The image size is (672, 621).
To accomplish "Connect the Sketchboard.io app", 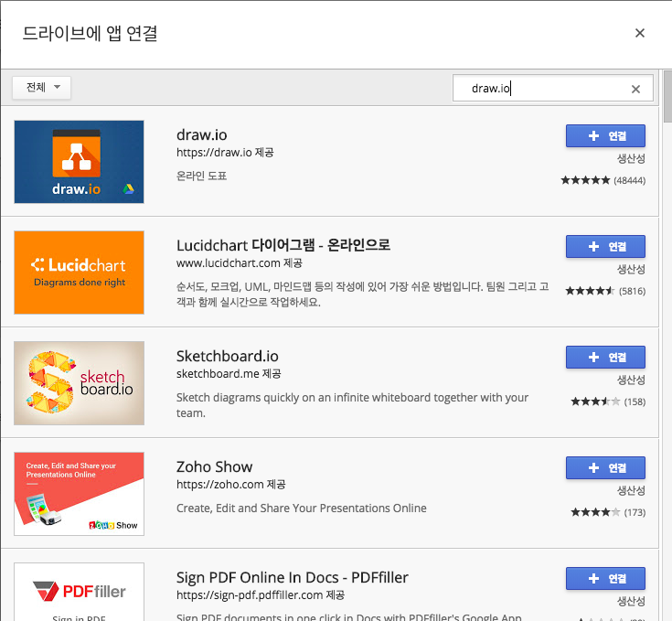I will click(x=605, y=357).
